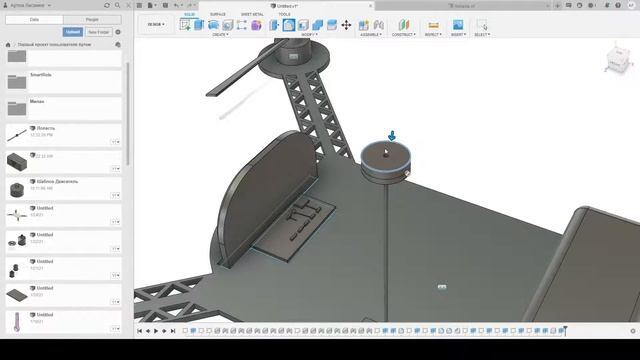Image resolution: width=640 pixels, height=360 pixels.
Task: Expand the INSPECT menu dropdown
Action: click(x=433, y=35)
